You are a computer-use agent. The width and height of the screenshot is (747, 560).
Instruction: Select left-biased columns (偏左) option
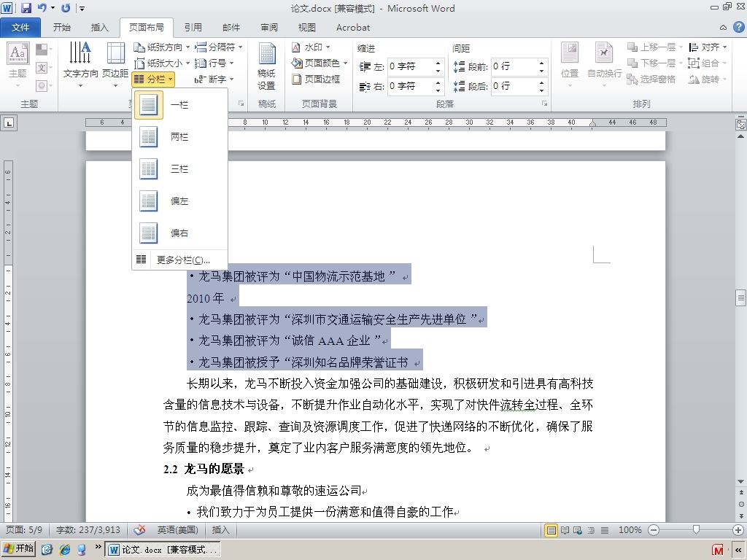click(x=179, y=201)
